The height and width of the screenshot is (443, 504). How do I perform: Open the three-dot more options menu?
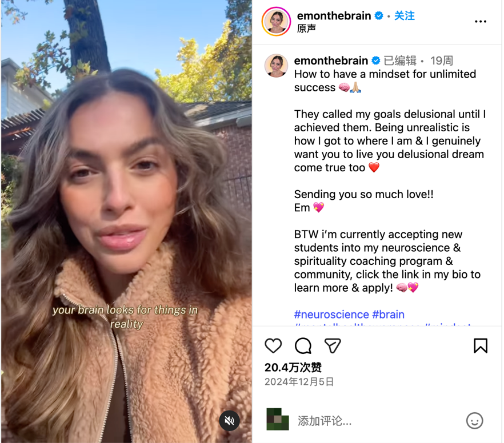[x=481, y=22]
